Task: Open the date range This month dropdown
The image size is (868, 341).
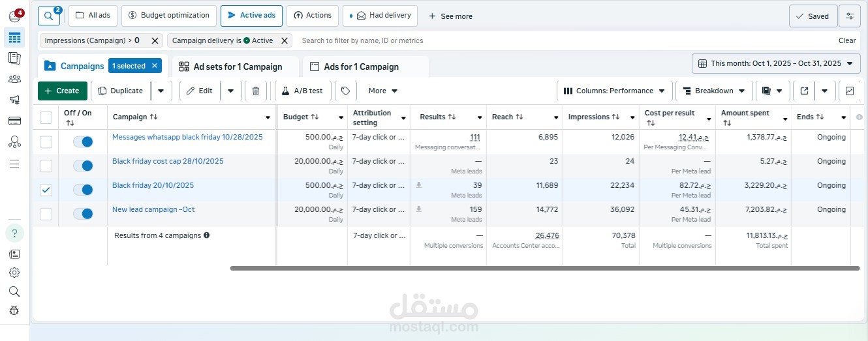Action: pyautogui.click(x=775, y=63)
